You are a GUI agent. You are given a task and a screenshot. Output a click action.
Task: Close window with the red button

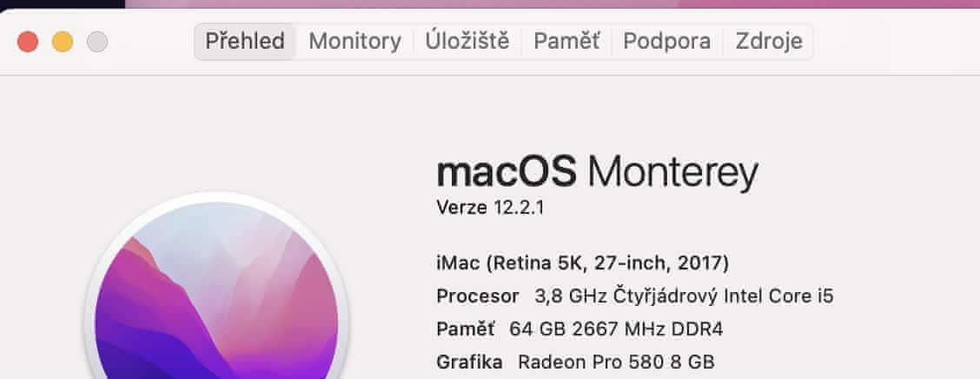[28, 41]
